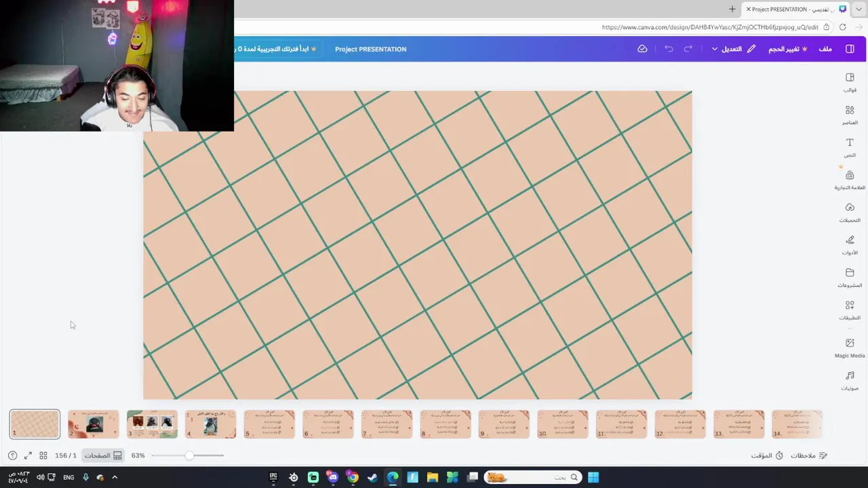Select page 5 thumbnail

pyautogui.click(x=269, y=424)
